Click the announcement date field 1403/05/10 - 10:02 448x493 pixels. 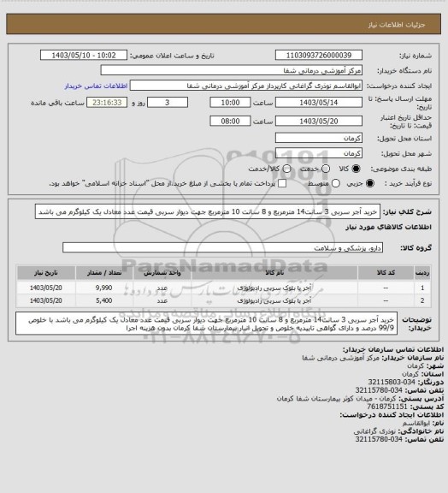point(84,55)
